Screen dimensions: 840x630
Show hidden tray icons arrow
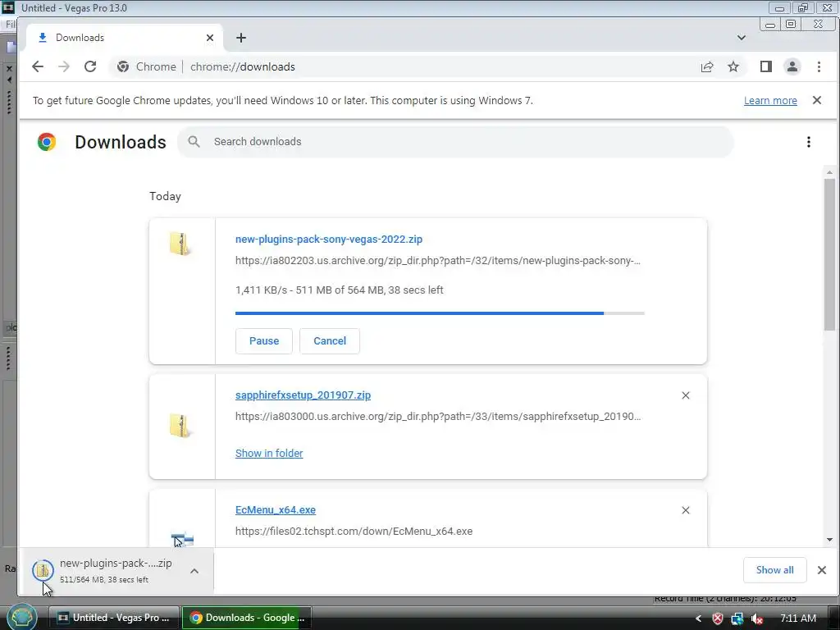click(698, 619)
